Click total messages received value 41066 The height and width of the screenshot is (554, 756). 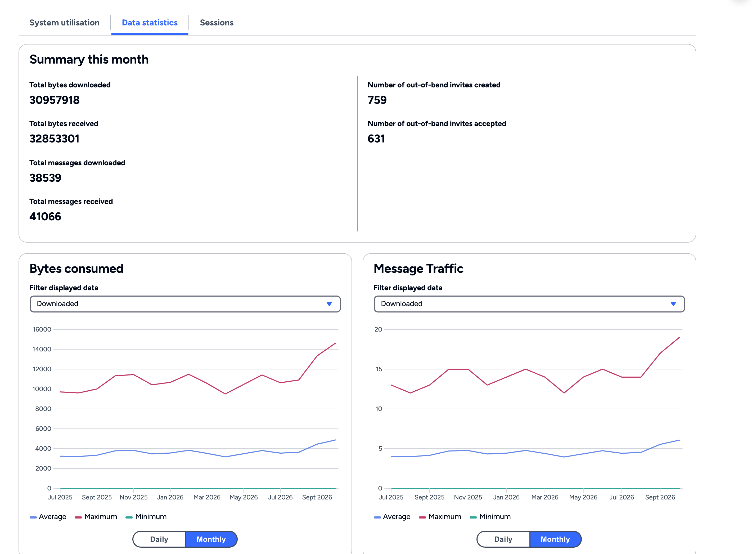45,217
